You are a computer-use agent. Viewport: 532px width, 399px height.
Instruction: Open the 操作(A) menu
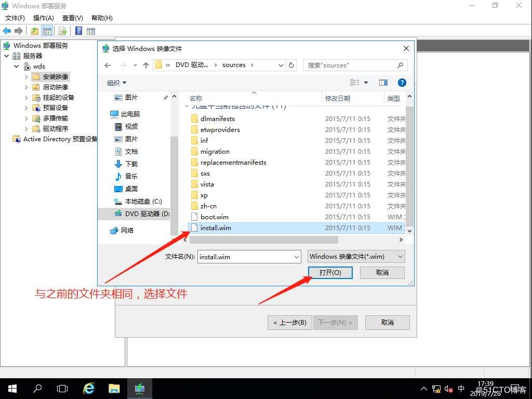44,18
